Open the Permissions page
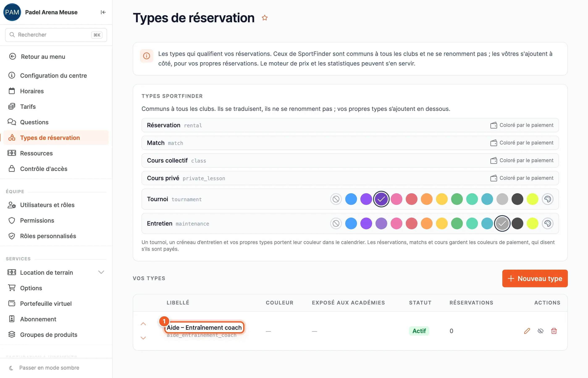 [x=56, y=220]
